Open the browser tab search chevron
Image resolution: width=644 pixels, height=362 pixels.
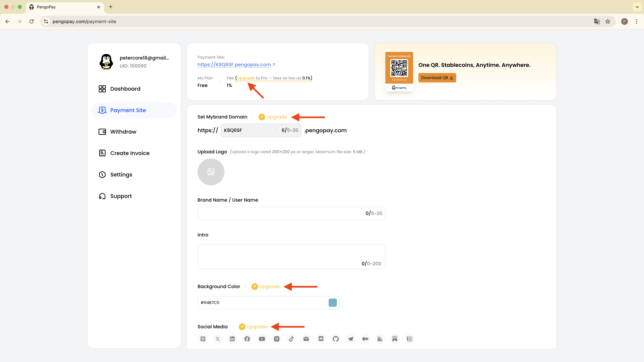(637, 7)
